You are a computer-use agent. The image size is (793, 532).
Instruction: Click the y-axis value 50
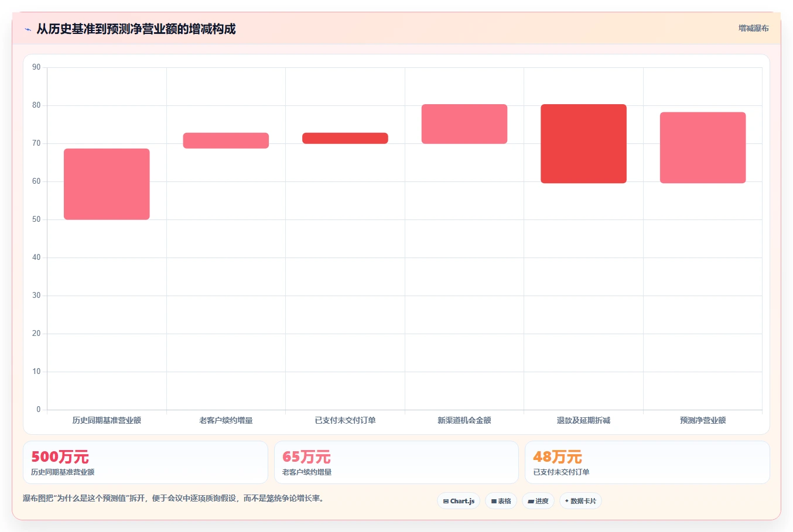click(36, 219)
